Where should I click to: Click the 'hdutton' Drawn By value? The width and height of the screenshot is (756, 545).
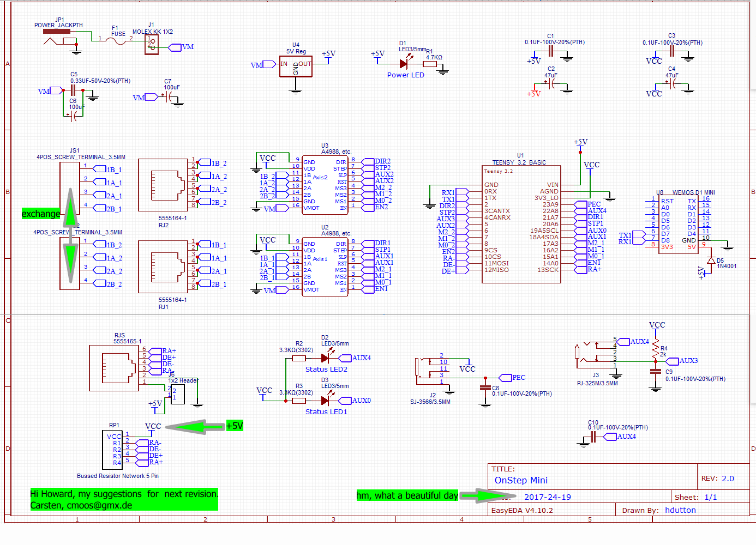tap(680, 510)
